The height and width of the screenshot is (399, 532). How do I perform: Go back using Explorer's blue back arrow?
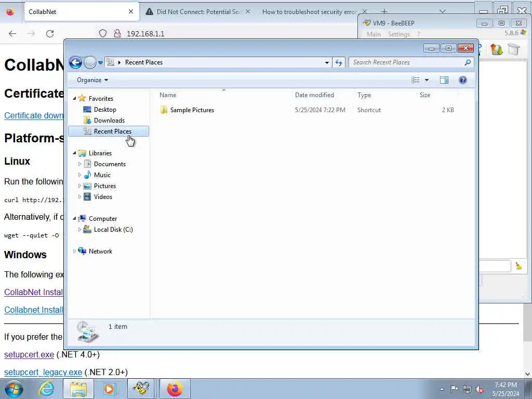pos(75,62)
